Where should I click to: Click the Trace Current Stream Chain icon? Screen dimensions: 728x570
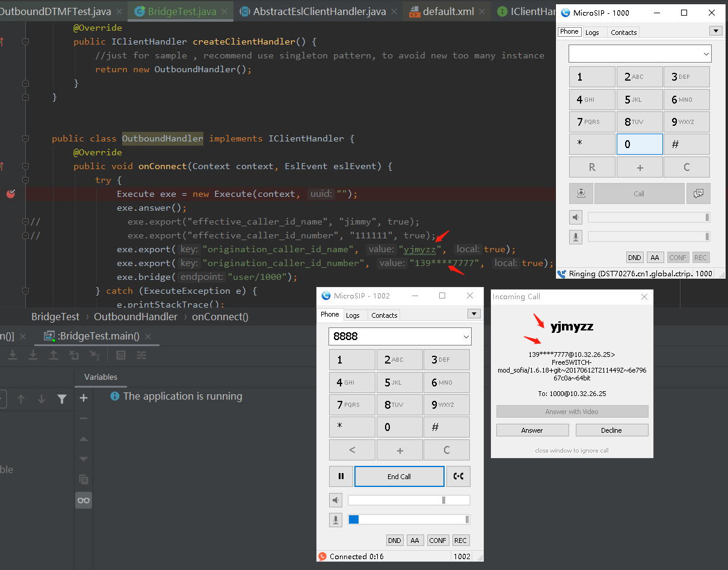pyautogui.click(x=141, y=355)
